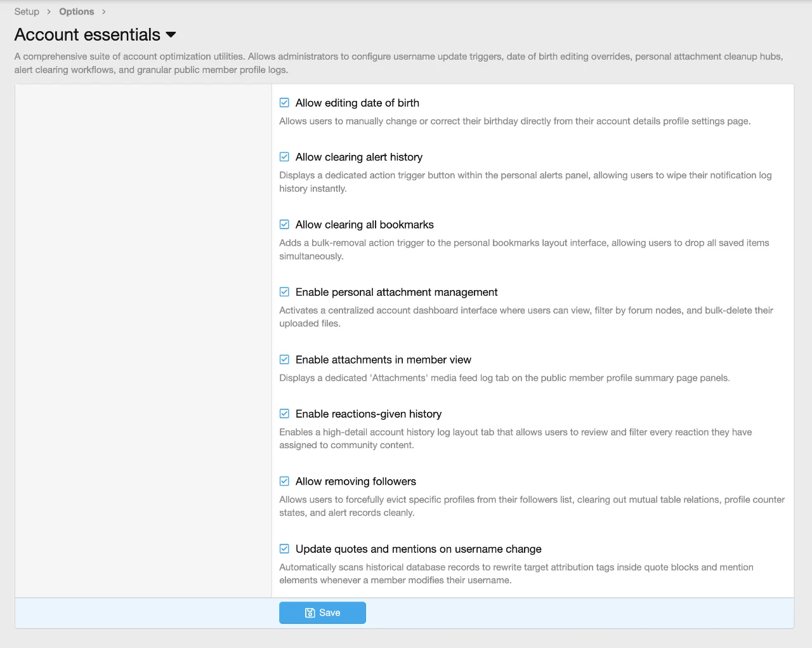The image size is (812, 648).
Task: Click the 'Allow clearing alert history' label
Action: click(359, 157)
